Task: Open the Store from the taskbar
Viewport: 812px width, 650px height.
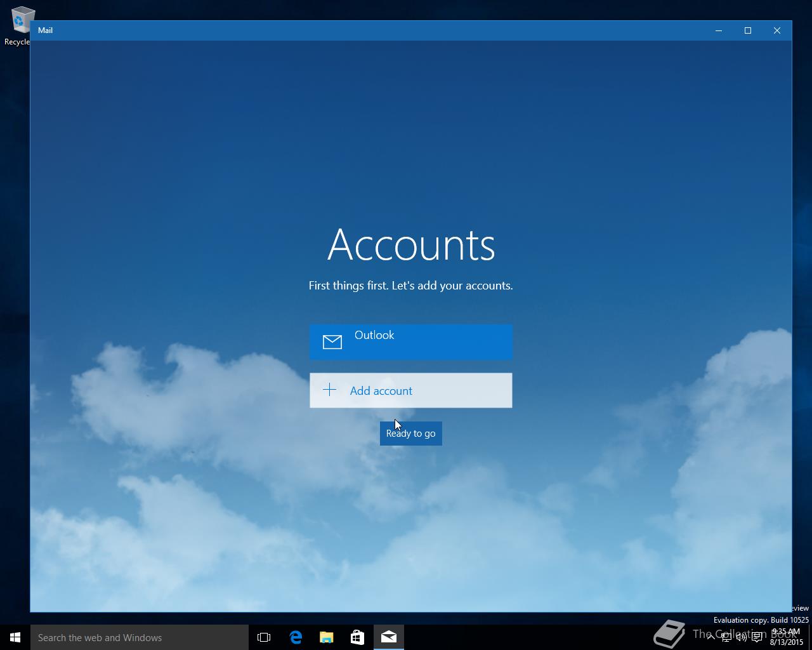Action: coord(358,637)
